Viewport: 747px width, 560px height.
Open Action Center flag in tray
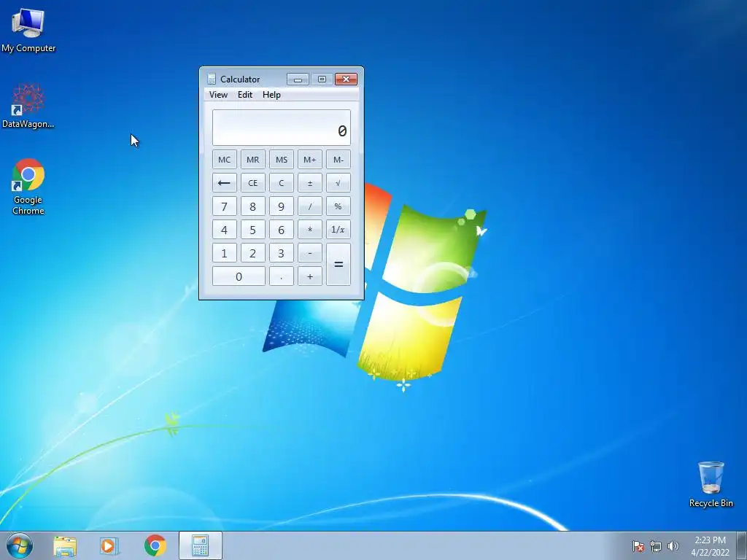pos(638,546)
